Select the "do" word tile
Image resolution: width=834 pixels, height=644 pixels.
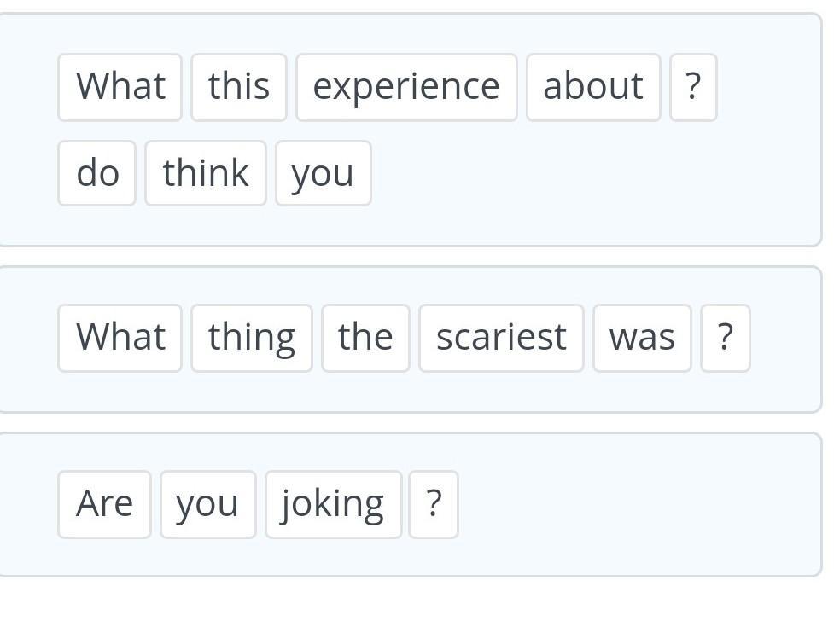click(96, 173)
